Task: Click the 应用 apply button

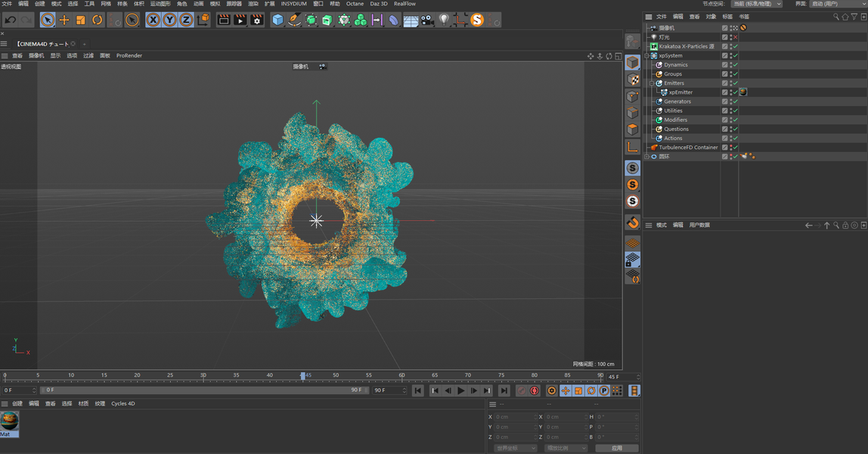Action: [x=616, y=448]
